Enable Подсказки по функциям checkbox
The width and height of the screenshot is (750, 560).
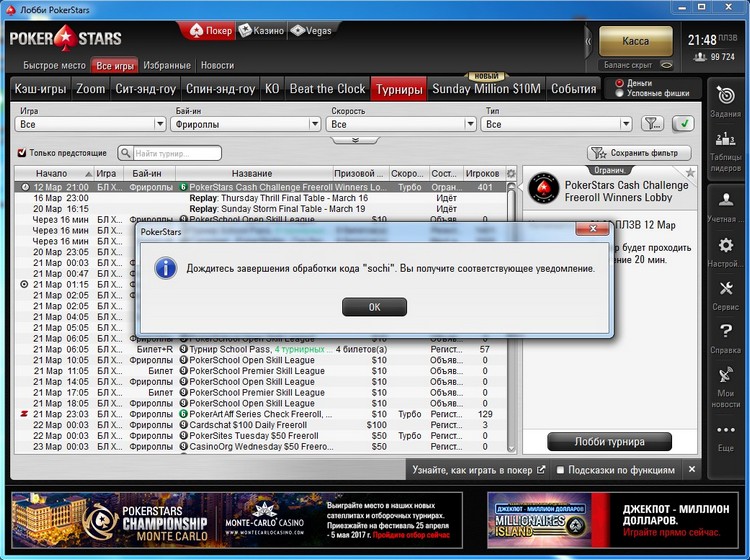point(560,470)
